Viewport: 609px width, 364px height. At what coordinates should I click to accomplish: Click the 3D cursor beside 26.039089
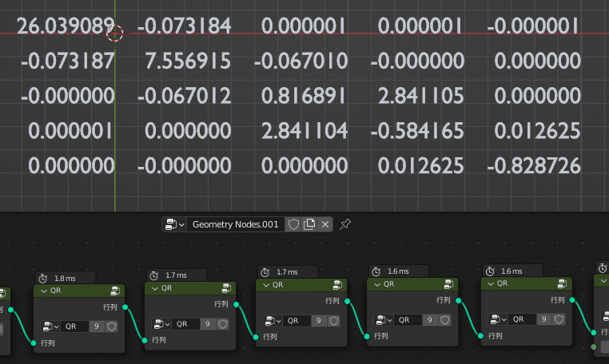115,34
